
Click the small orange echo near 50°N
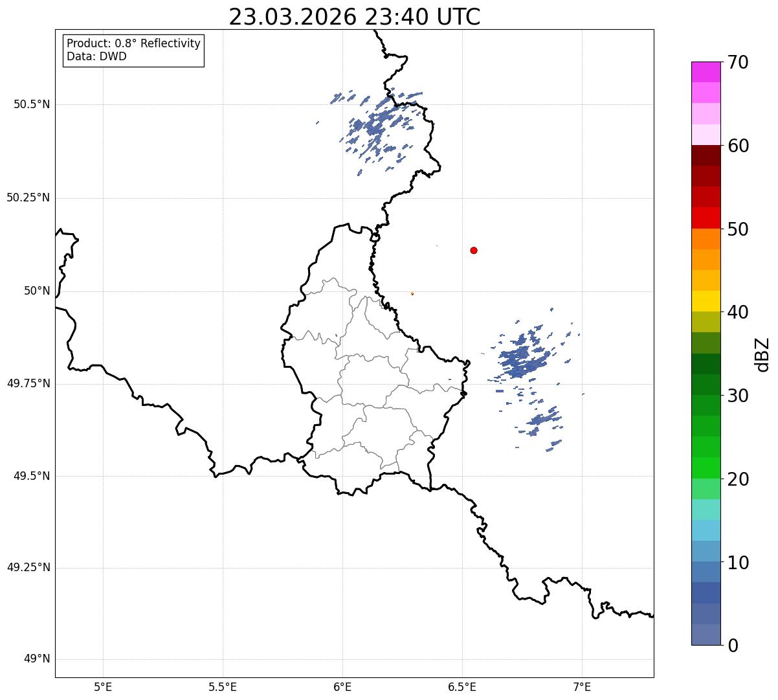[x=412, y=293]
